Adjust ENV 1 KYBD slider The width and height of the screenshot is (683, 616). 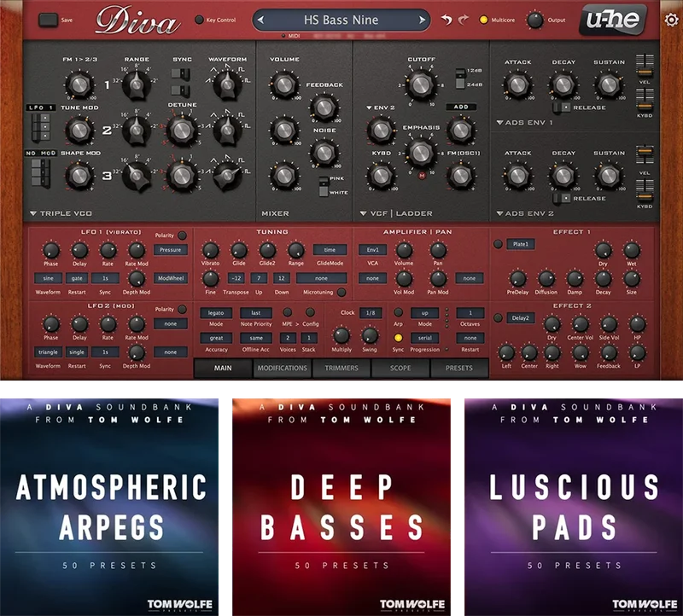click(645, 99)
